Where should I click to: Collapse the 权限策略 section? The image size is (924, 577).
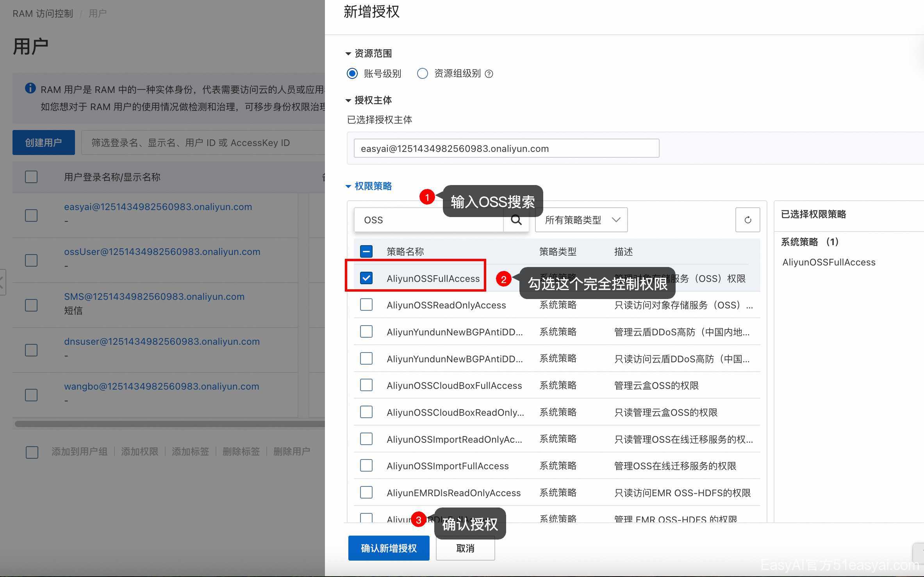click(369, 186)
